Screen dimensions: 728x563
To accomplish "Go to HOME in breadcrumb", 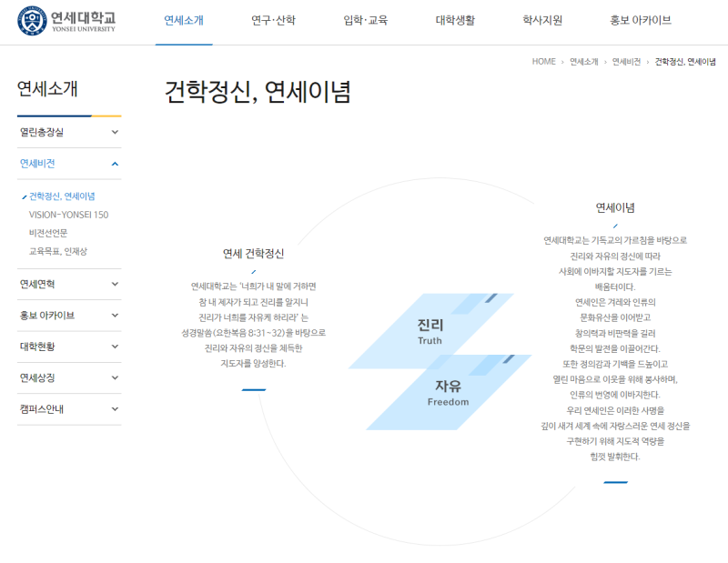I will (x=543, y=62).
